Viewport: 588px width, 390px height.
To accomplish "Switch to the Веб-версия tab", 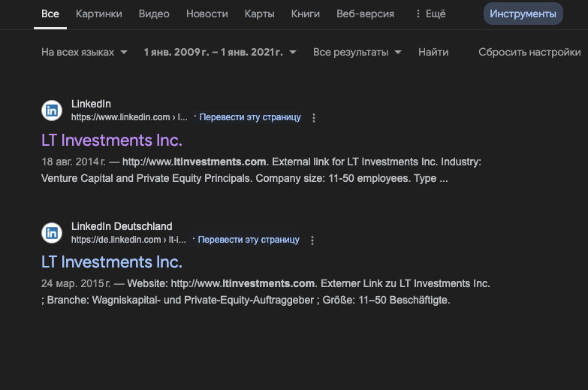I will tap(365, 14).
